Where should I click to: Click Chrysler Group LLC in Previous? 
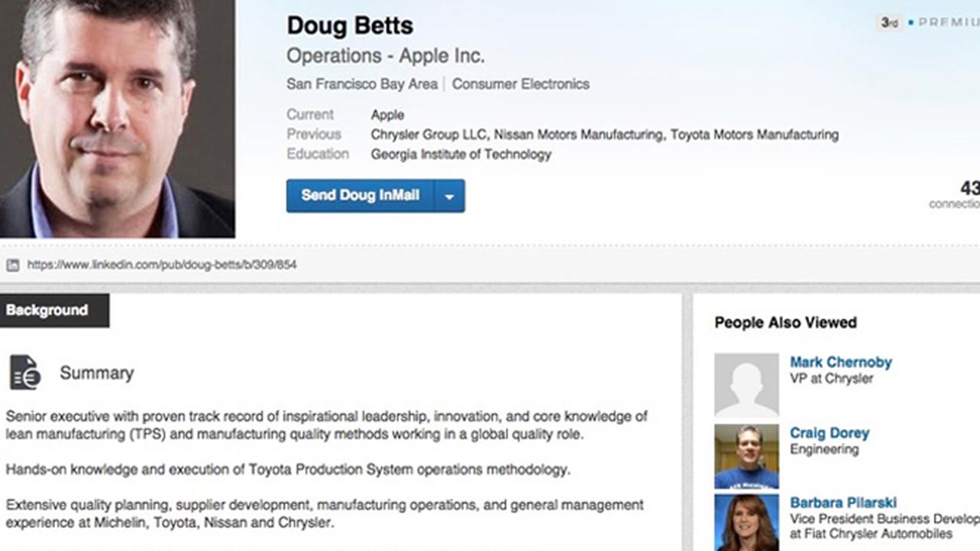(429, 135)
